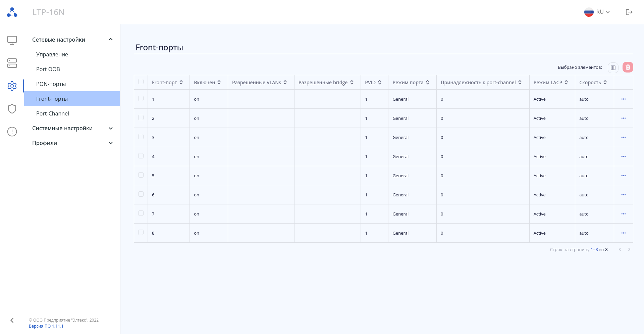
Task: Open actions menu for front-port 1
Action: pyautogui.click(x=624, y=99)
